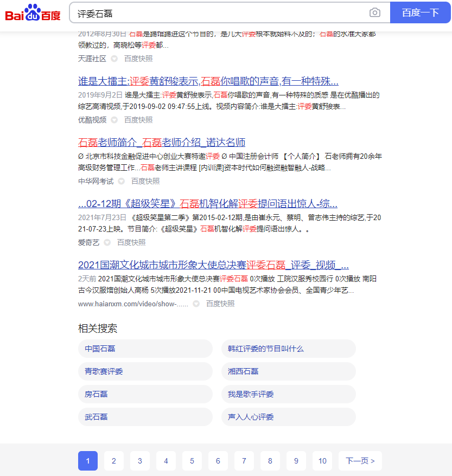Screen dimensions: 452x476
Task: Select related search 韩红评委的节目叫什么
Action: point(289,349)
